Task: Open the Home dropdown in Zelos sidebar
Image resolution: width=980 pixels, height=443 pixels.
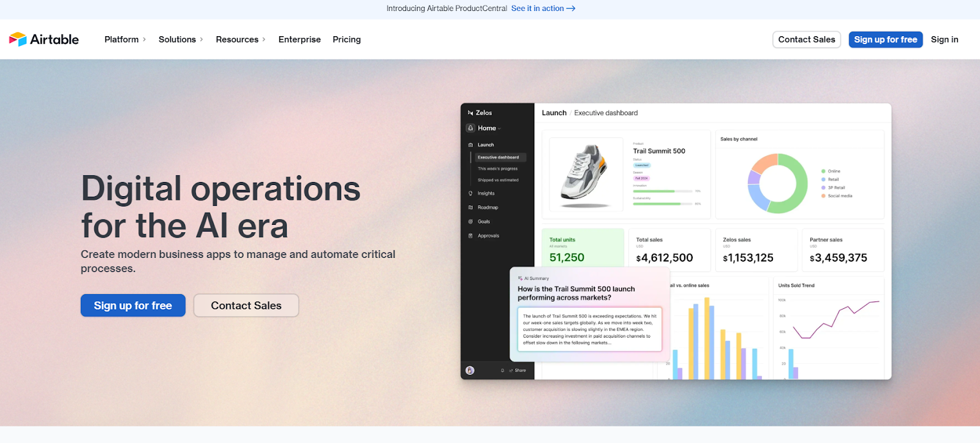Action: point(488,128)
